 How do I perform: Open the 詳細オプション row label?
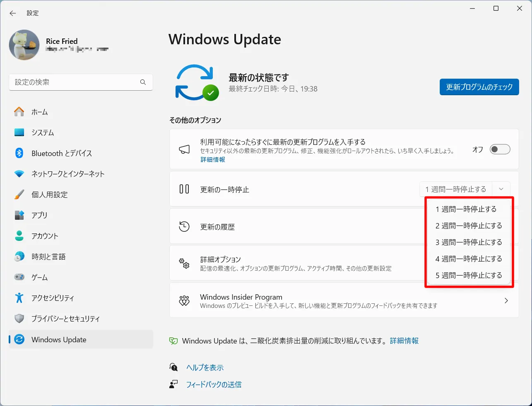tap(220, 259)
